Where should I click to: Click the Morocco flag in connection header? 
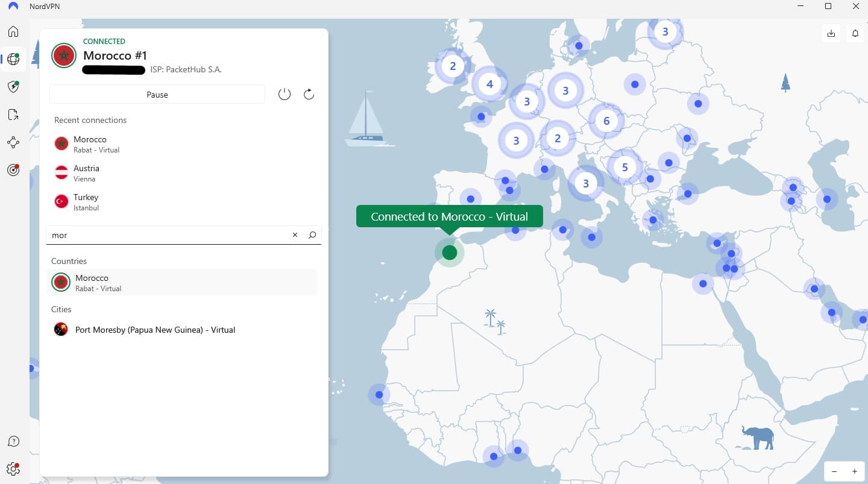coord(63,55)
